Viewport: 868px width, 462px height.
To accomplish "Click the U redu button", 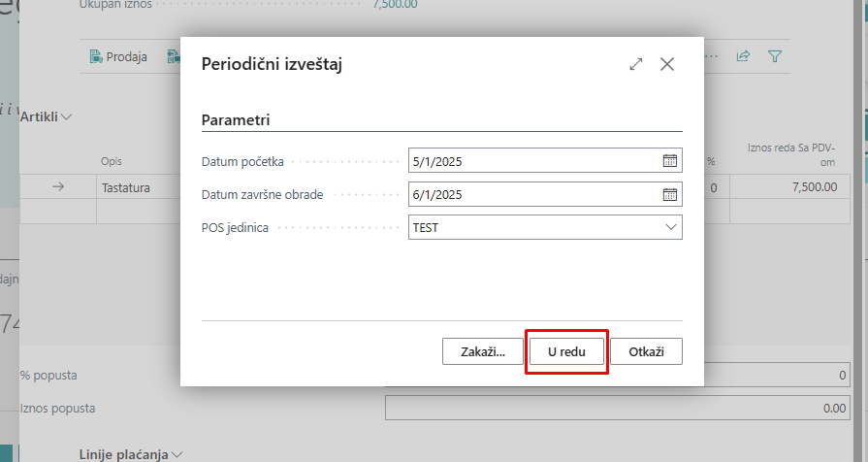I will click(566, 351).
